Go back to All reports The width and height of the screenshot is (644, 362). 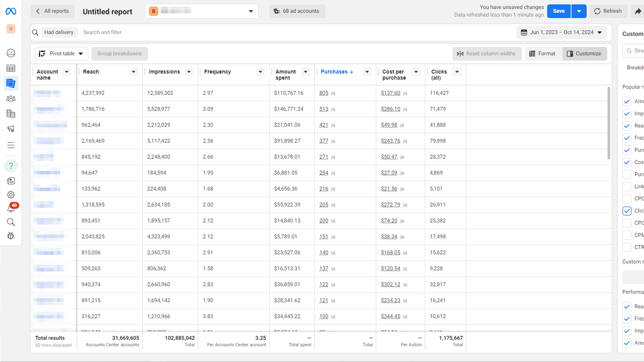point(53,11)
